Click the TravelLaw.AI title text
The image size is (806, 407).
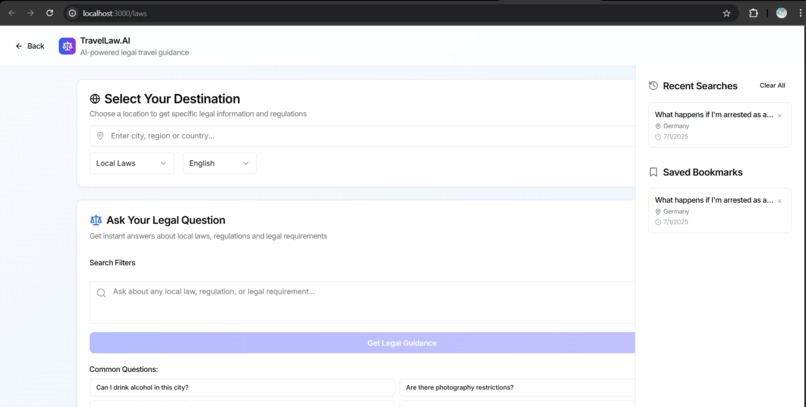pos(105,41)
